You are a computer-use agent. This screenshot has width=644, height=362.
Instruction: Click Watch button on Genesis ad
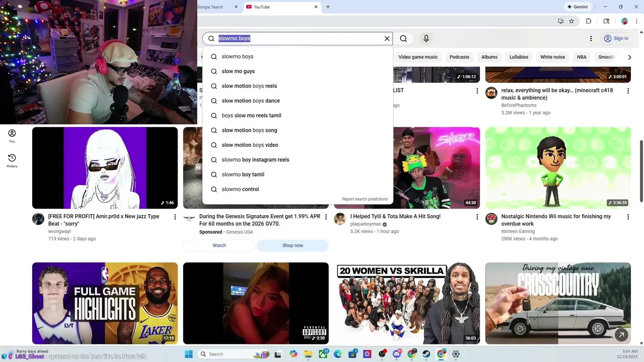(219, 245)
